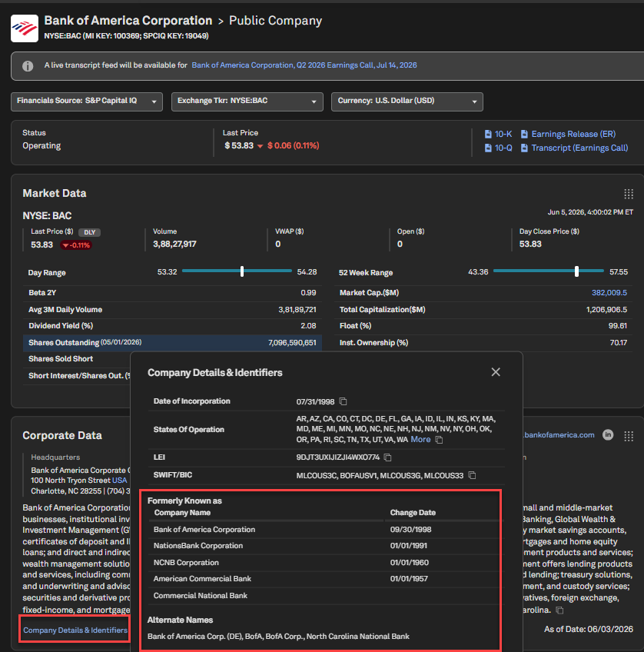Copy the LEI identifier

387,457
